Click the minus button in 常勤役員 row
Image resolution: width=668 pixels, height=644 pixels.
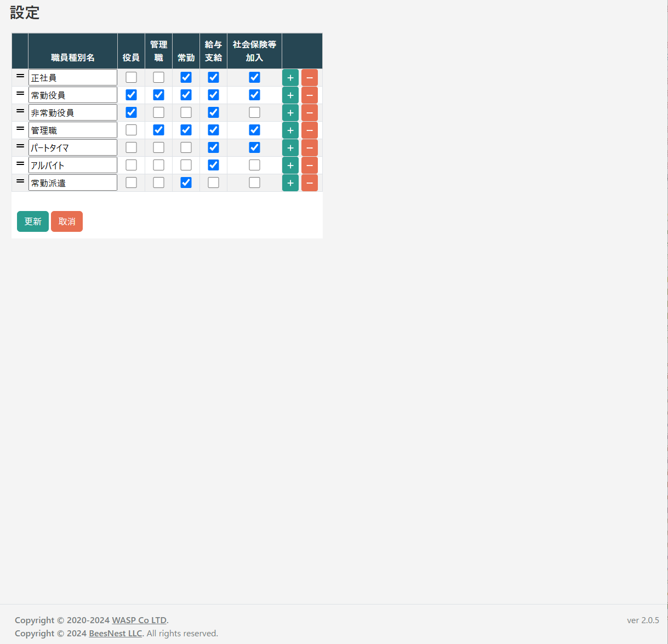(309, 95)
